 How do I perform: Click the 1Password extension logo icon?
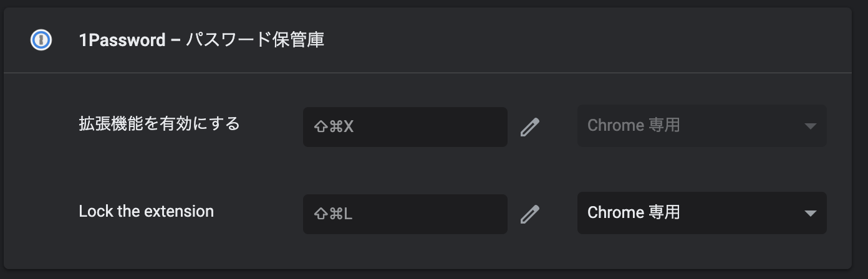coord(41,40)
